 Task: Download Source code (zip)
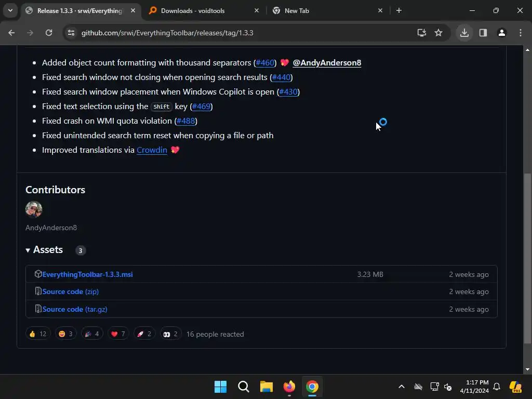click(71, 292)
